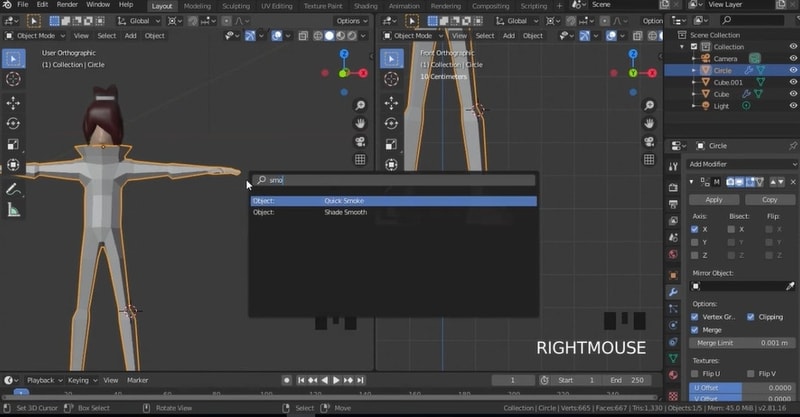The height and width of the screenshot is (417, 800).
Task: Enable the Flip U checkbox
Action: click(x=696, y=374)
